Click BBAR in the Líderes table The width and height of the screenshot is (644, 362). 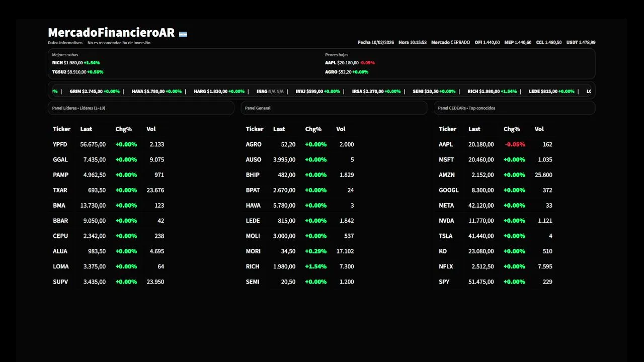[60, 221]
